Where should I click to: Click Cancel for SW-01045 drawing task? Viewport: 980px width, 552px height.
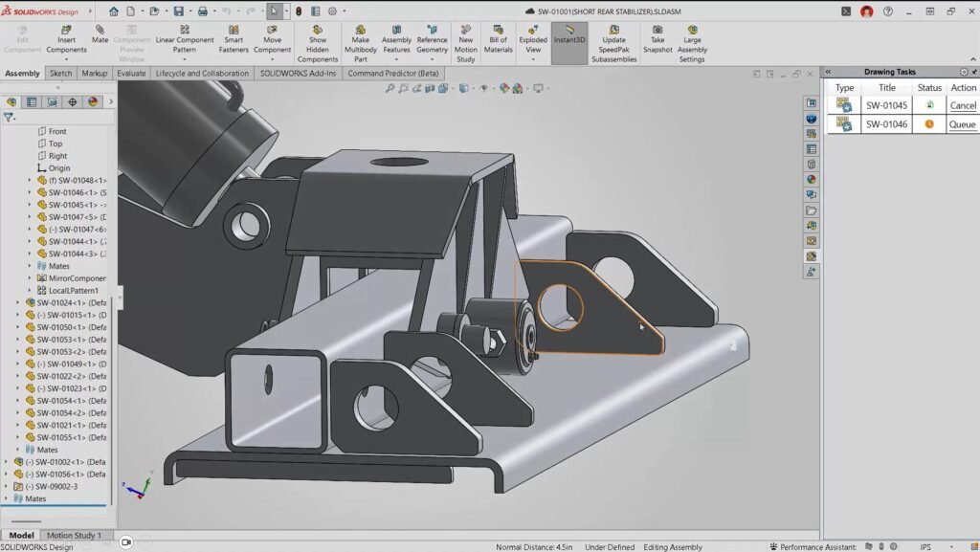tap(963, 105)
